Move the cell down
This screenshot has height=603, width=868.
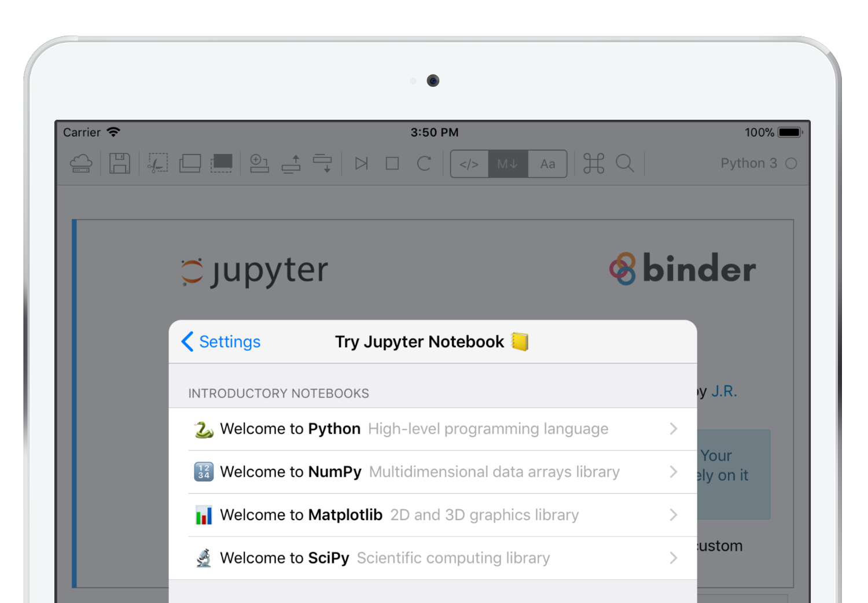click(x=323, y=163)
